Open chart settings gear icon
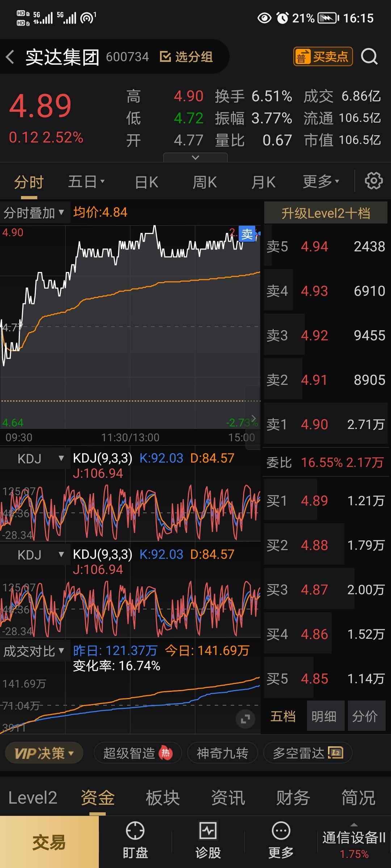This screenshot has height=868, width=391. (374, 181)
